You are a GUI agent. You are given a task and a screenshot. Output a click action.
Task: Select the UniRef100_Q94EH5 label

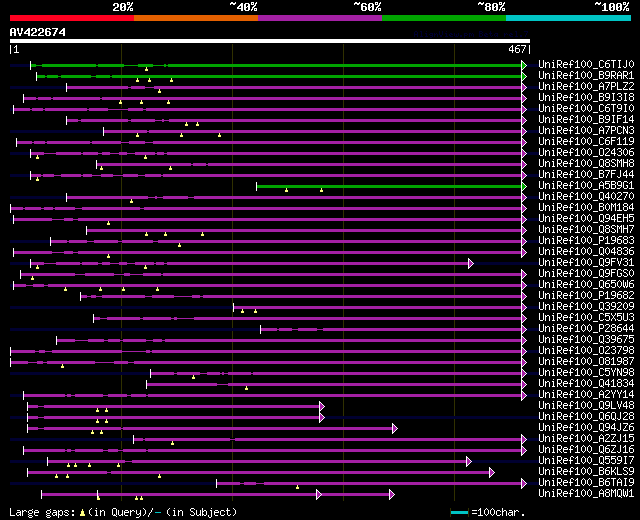pos(586,219)
